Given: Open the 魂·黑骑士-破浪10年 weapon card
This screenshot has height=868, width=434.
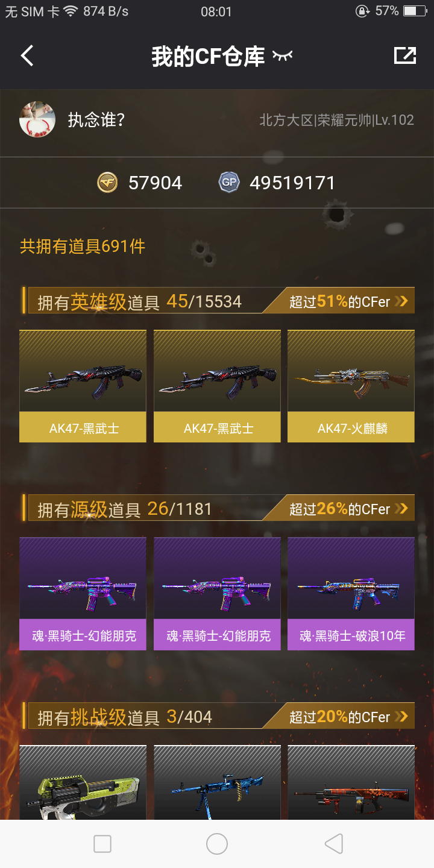Looking at the screenshot, I should [x=351, y=594].
